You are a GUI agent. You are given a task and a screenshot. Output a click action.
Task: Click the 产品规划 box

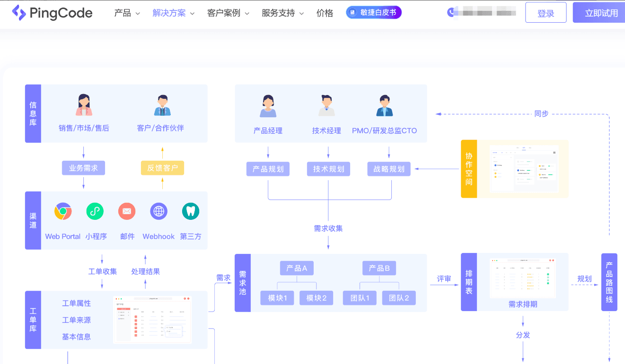click(x=268, y=169)
